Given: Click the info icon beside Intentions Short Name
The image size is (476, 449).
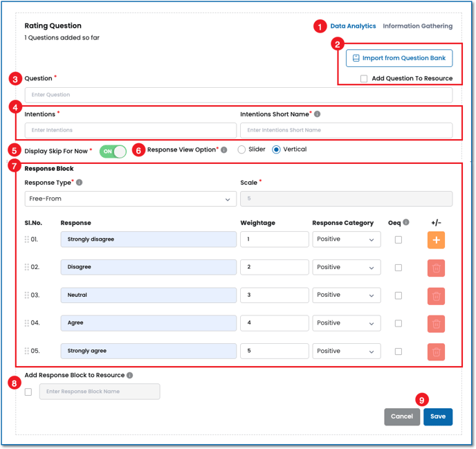Looking at the screenshot, I should tap(318, 114).
